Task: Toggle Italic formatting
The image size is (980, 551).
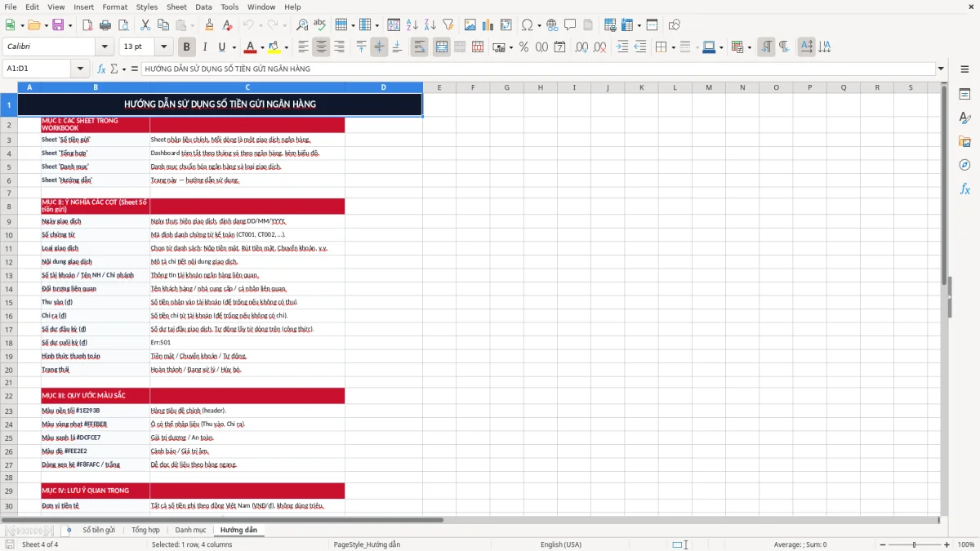Action: [x=204, y=47]
